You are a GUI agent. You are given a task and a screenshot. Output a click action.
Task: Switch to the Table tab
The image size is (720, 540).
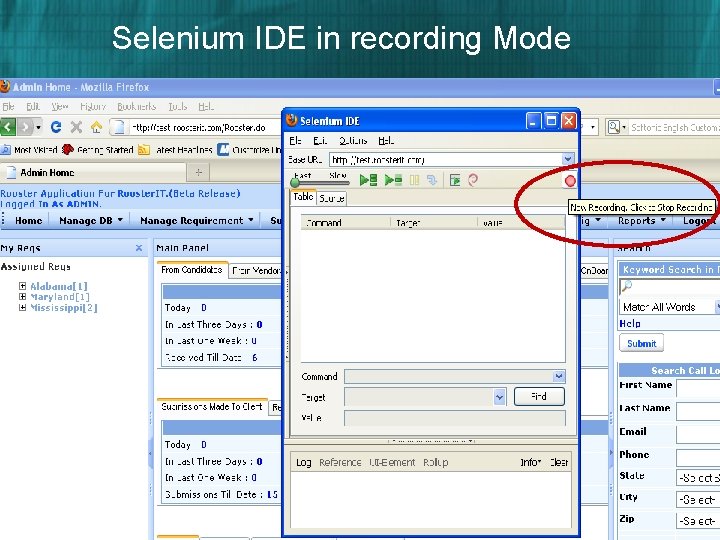point(303,197)
